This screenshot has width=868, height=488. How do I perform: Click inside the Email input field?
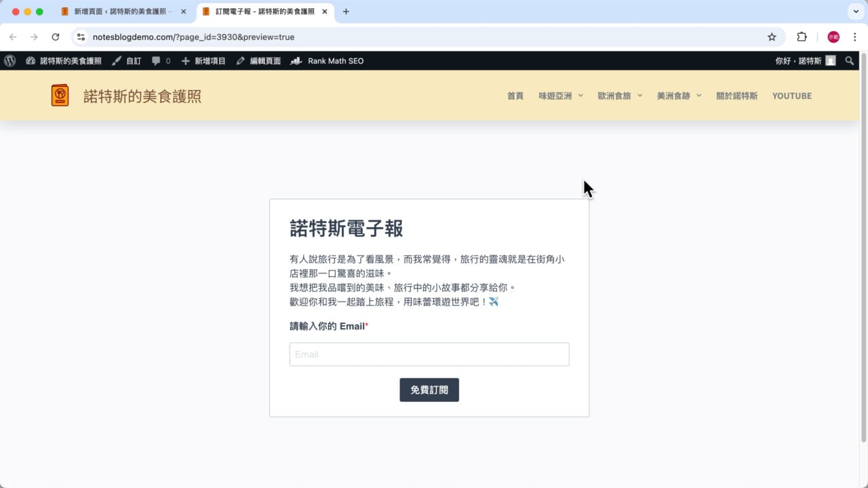click(429, 354)
